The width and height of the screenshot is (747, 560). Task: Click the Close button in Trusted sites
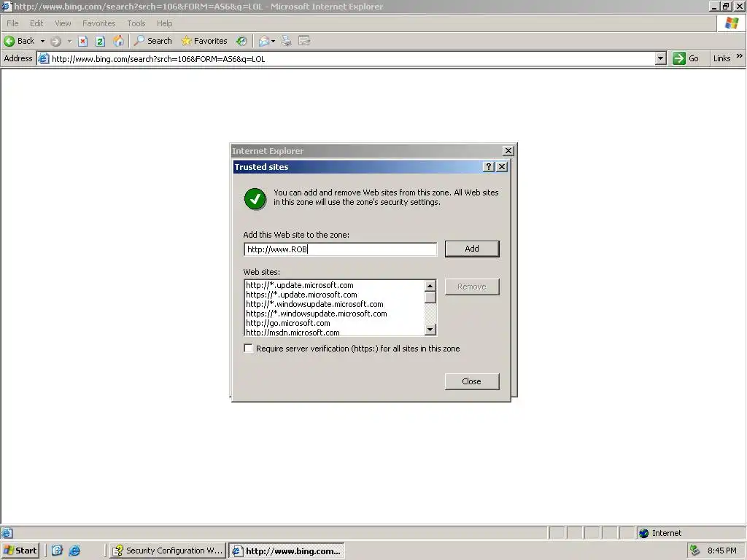472,381
